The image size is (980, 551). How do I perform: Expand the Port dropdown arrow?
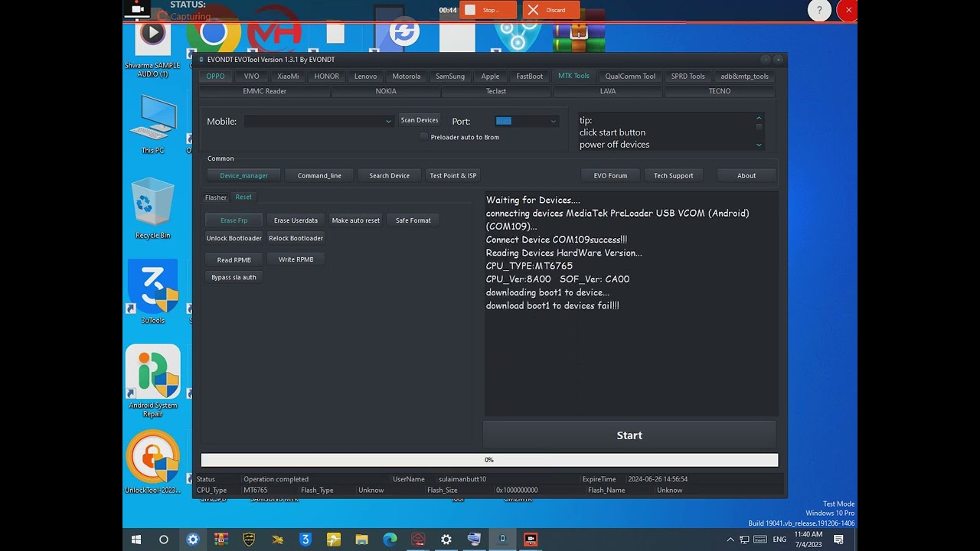coord(553,121)
